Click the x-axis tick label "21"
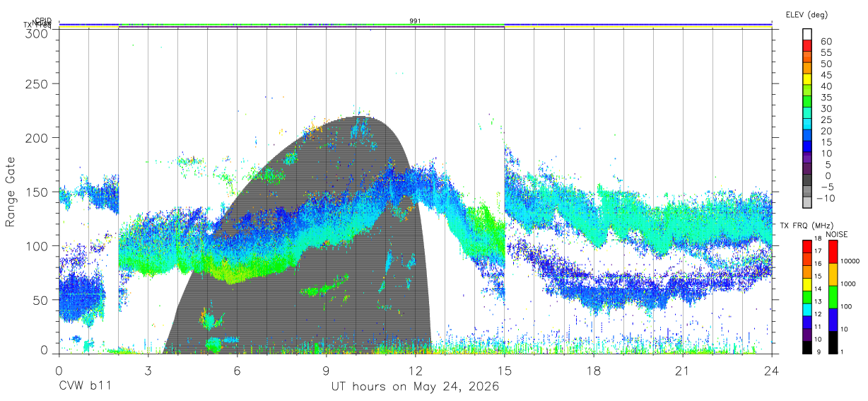Screen dimensions: 868x401 [682, 371]
